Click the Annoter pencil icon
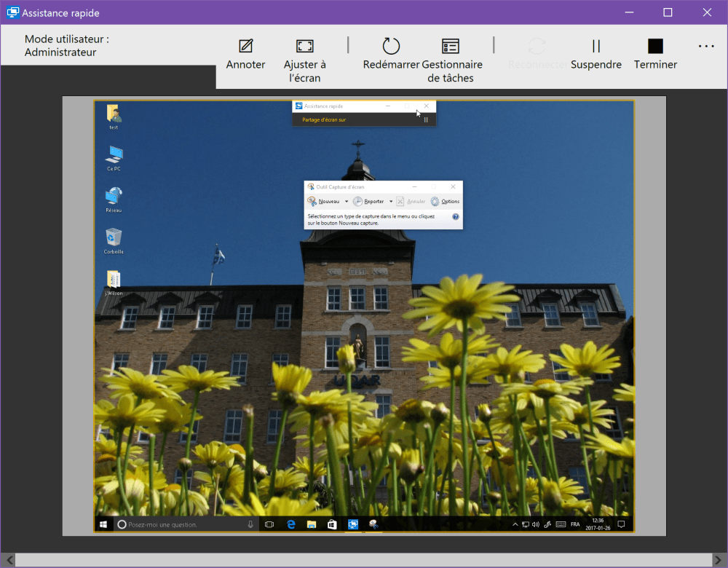The width and height of the screenshot is (728, 568). [246, 47]
